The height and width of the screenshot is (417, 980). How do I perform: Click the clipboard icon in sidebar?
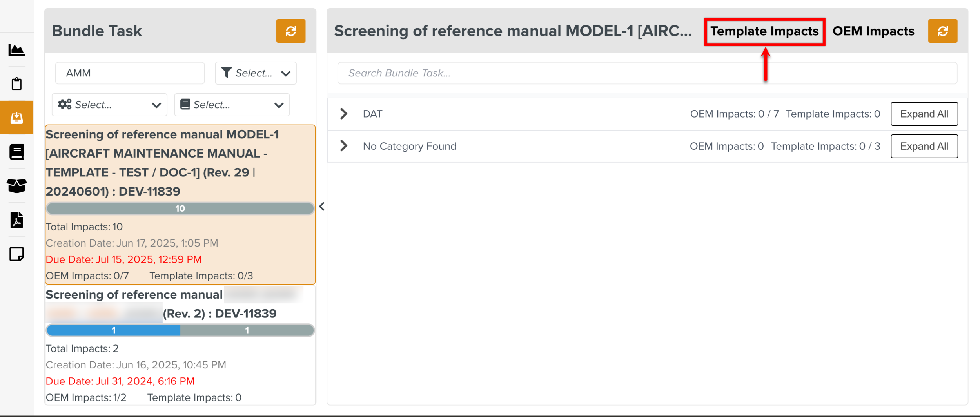16,84
